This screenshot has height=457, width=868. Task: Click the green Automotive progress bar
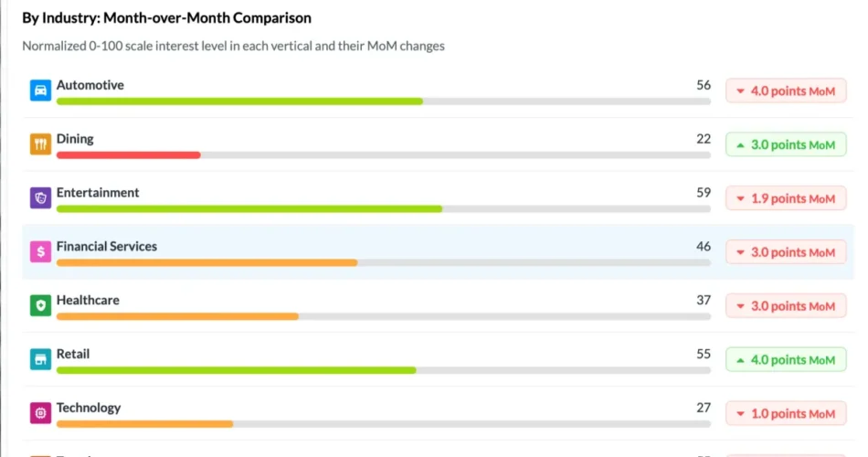click(239, 101)
